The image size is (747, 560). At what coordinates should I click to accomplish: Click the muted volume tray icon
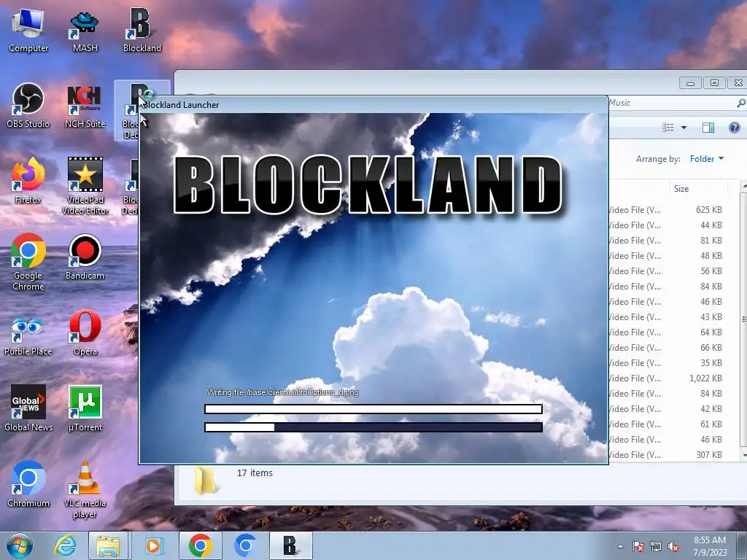[x=673, y=546]
